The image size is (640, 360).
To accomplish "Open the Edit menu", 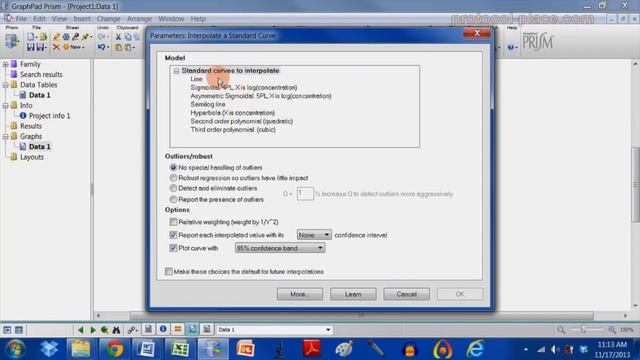I will tap(39, 19).
